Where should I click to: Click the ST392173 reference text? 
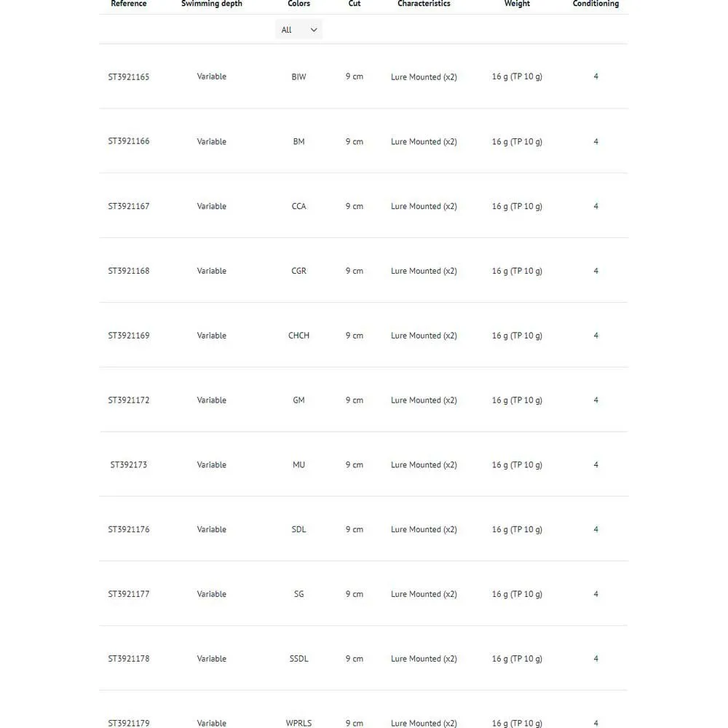pos(129,464)
